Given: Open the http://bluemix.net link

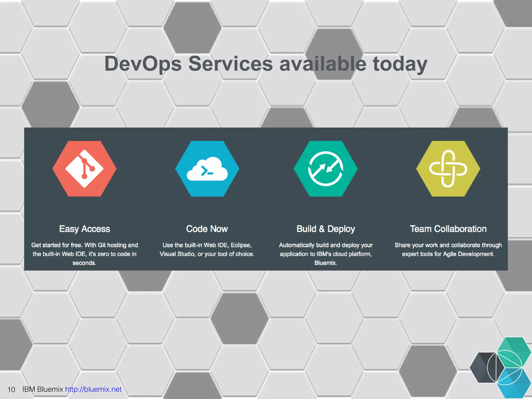Looking at the screenshot, I should pos(93,389).
